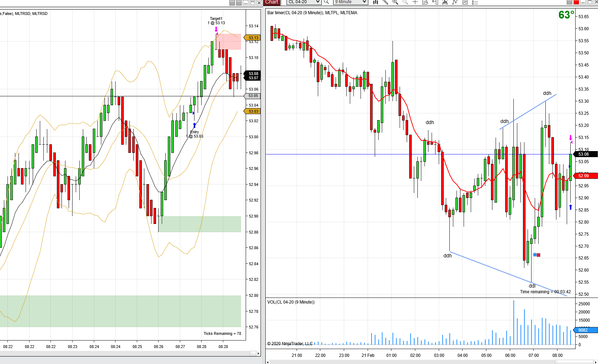Click the blue entry arrow on left chart

pyautogui.click(x=194, y=125)
